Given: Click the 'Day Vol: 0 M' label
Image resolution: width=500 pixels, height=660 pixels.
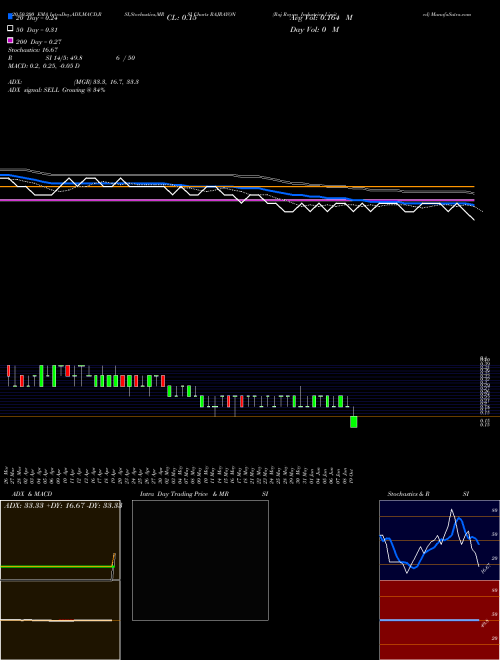Looking at the screenshot, I should pos(314,29).
